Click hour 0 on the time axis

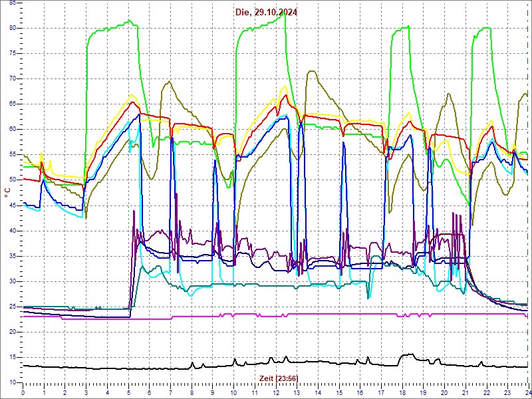point(23,392)
